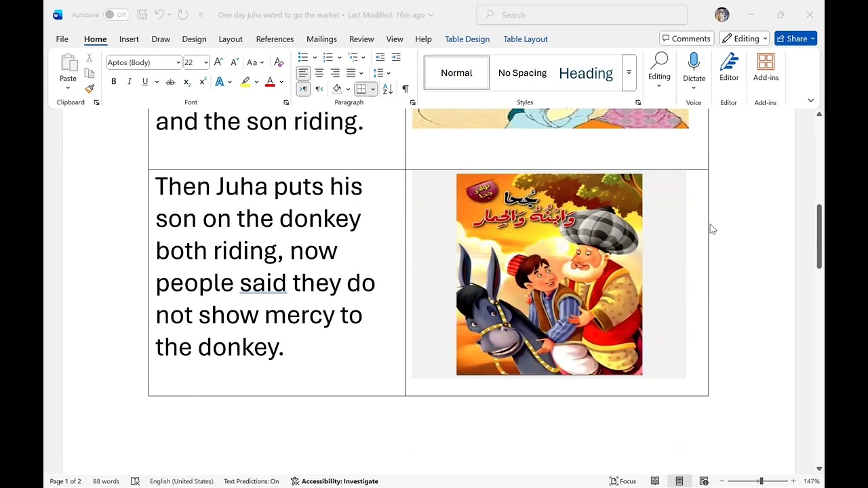Viewport: 868px width, 488px height.
Task: Switch to the References tab
Action: 275,39
